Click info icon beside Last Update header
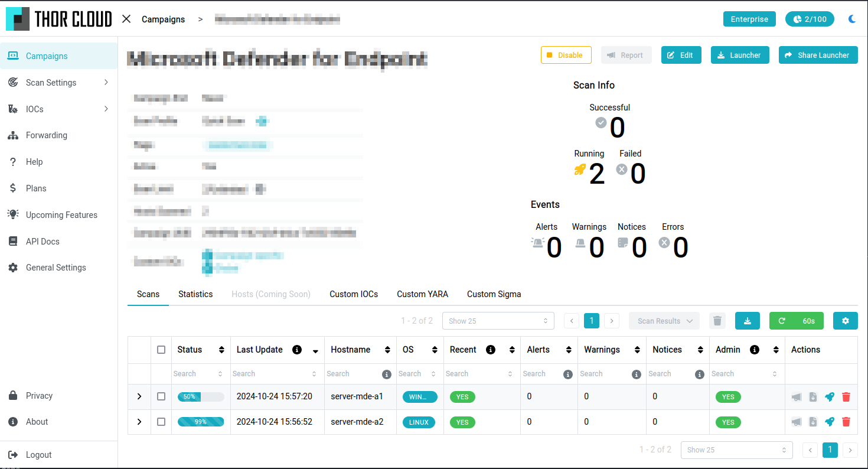This screenshot has height=469, width=868. (x=297, y=350)
